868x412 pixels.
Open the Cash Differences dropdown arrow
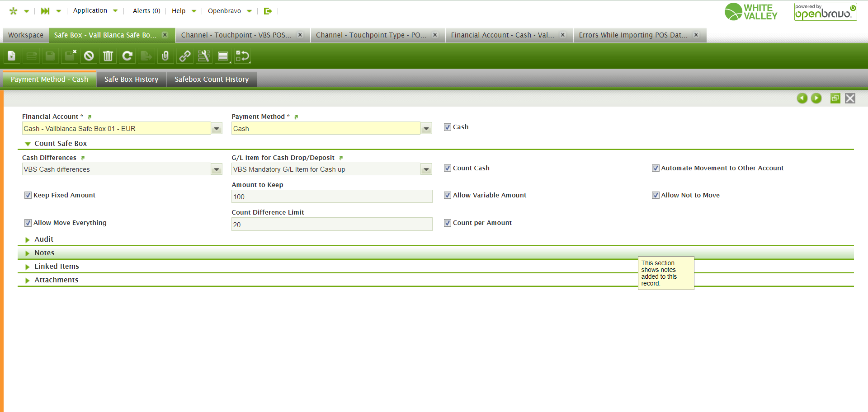217,169
